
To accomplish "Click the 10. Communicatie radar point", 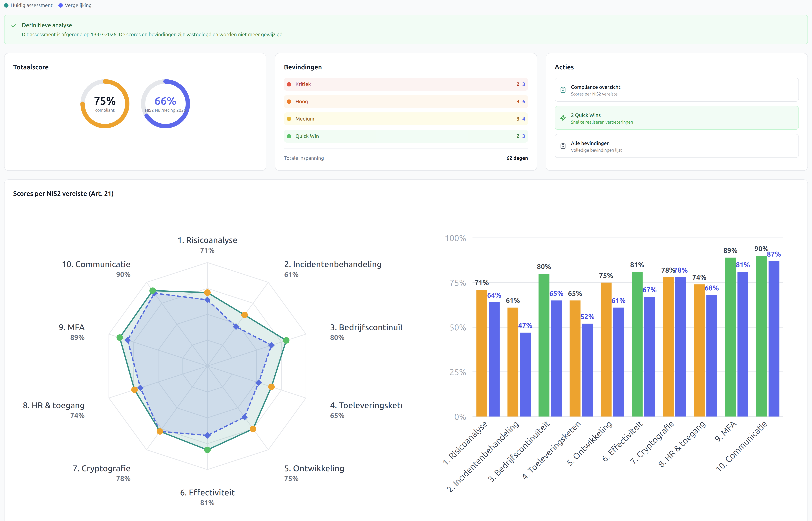I will (x=153, y=291).
